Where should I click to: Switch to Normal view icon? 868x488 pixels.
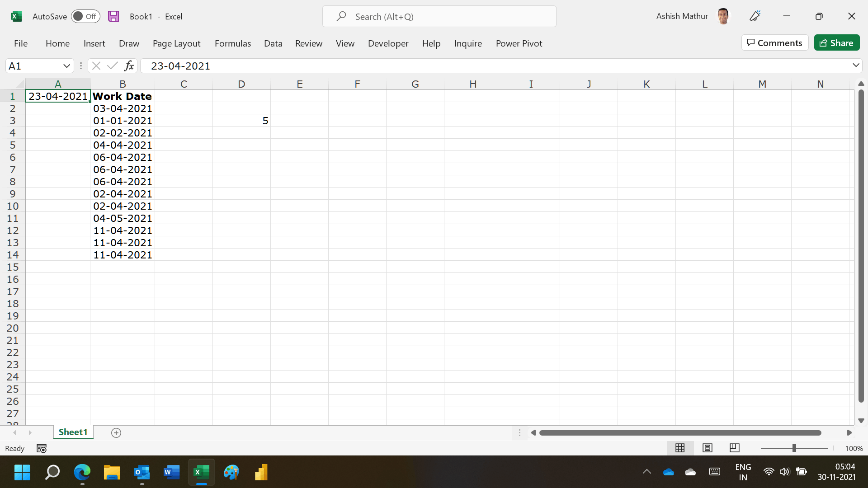pyautogui.click(x=680, y=448)
